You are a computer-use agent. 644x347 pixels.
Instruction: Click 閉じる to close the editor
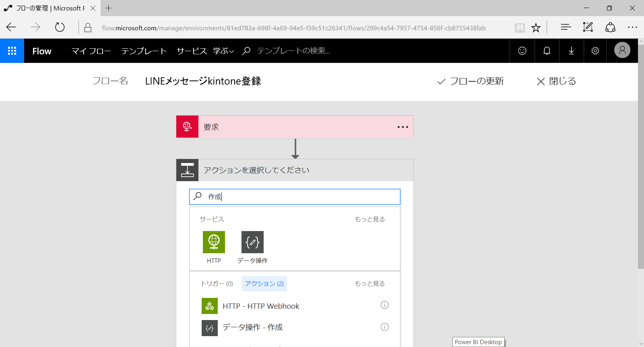click(x=556, y=81)
